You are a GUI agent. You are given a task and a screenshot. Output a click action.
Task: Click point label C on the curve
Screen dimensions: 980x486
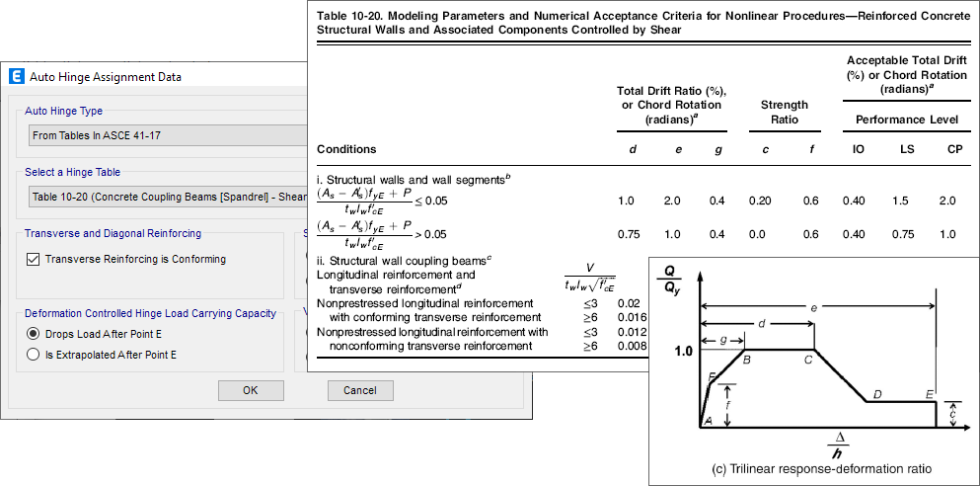[x=808, y=359]
